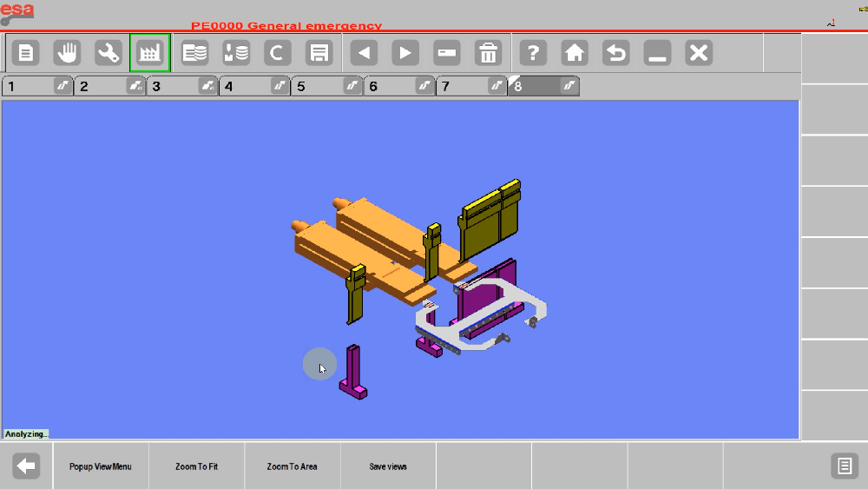This screenshot has height=489, width=868.
Task: Click the back arrow button at bottom left
Action: (x=26, y=466)
